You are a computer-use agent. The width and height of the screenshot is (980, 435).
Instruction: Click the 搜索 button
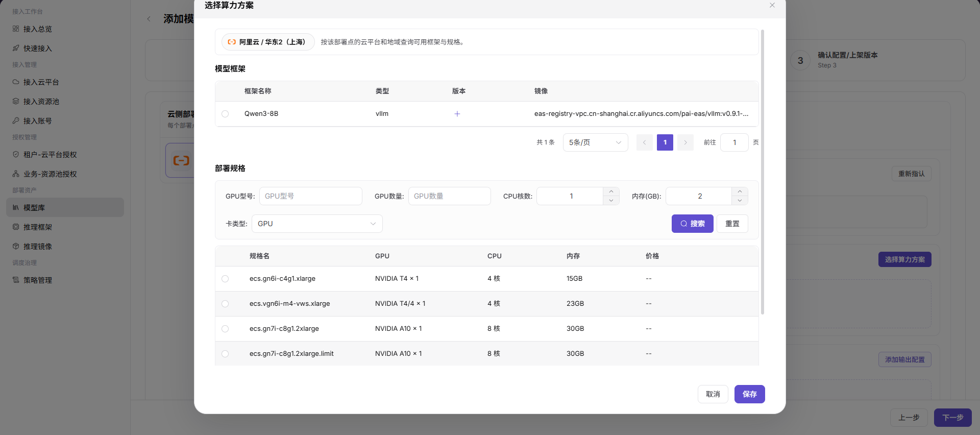click(693, 224)
